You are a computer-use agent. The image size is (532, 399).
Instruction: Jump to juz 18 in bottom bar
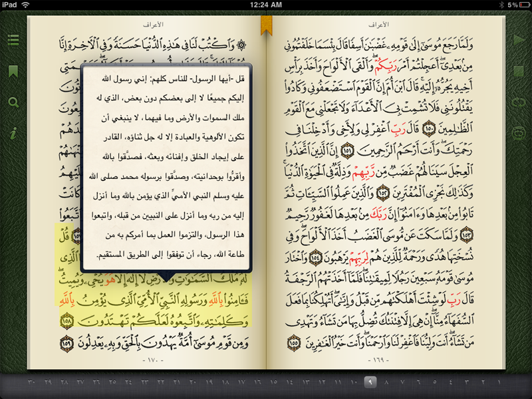pyautogui.click(x=225, y=382)
